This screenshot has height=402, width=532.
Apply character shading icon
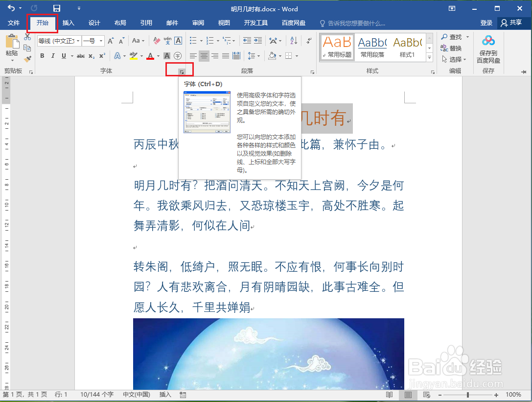coord(166,56)
